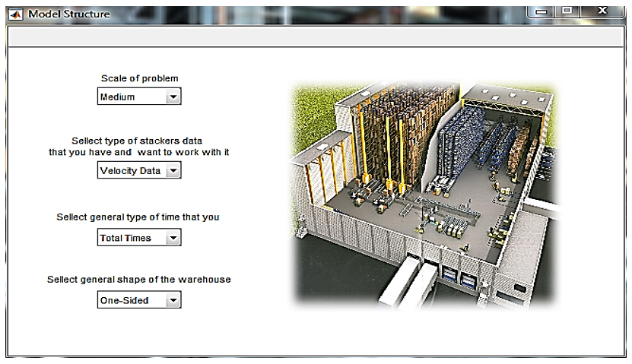Viewport: 632px width, 364px height.
Task: Open the Scale of problem dropdown showing Medium
Action: pos(139,97)
